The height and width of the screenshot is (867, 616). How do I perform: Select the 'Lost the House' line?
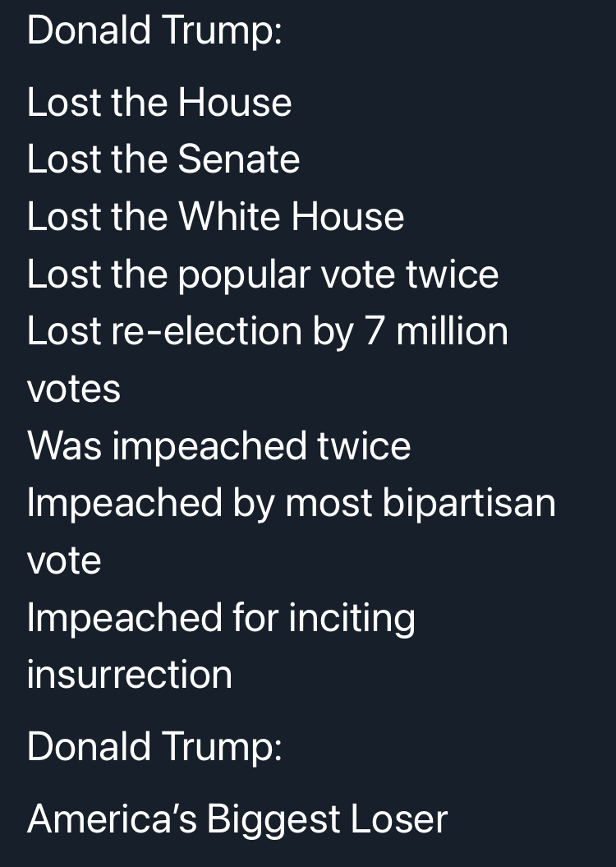point(159,102)
